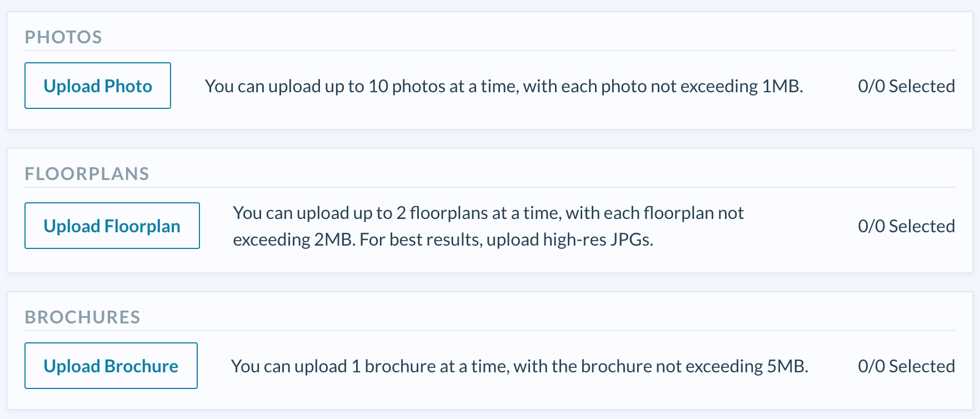The width and height of the screenshot is (980, 419).
Task: Click the brochure 5MB limit text
Action: coord(520,366)
